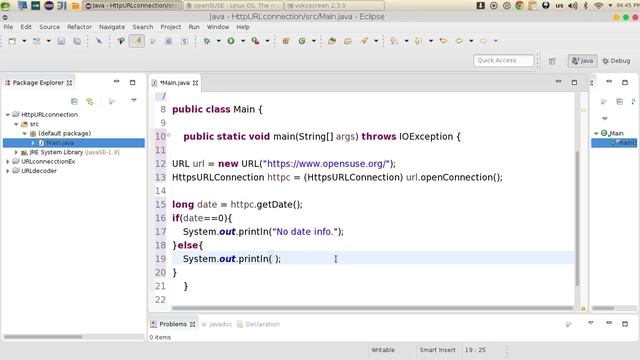The image size is (640, 360).
Task: Switch to the Javadoc tab
Action: pos(217,324)
